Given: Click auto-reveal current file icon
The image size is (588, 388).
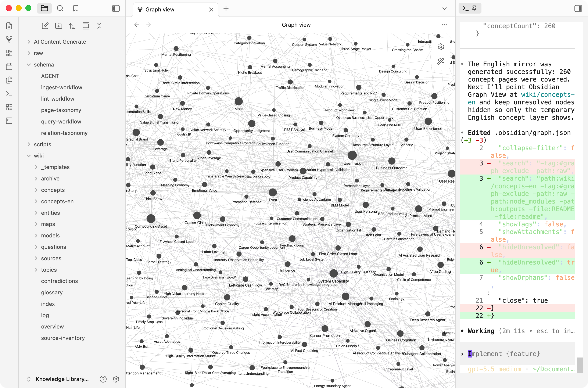Looking at the screenshot, I should pos(86,26).
